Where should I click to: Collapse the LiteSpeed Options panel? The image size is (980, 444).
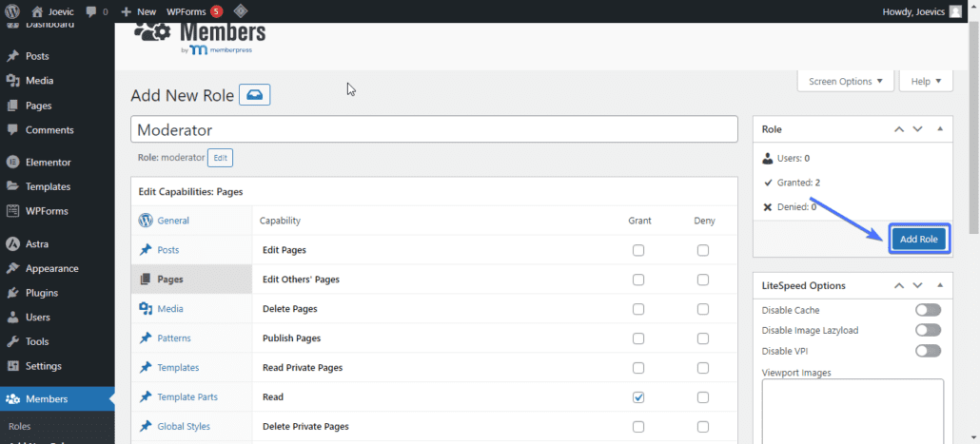[x=940, y=285]
